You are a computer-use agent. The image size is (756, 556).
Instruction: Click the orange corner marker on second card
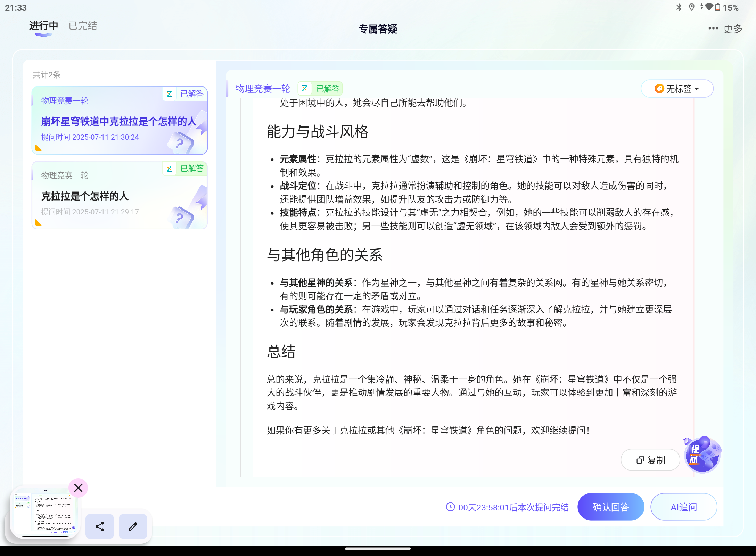coord(38,223)
